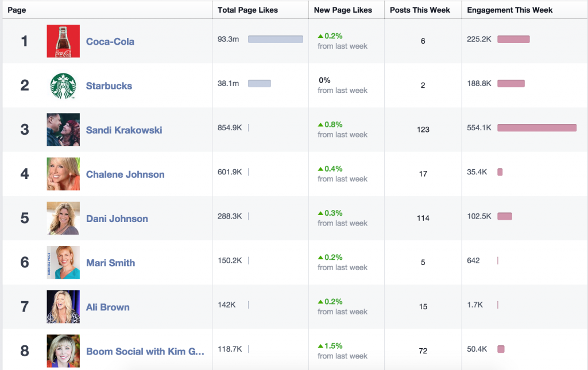The width and height of the screenshot is (588, 370).
Task: Click Mari Smith's business page image
Action: 63,263
